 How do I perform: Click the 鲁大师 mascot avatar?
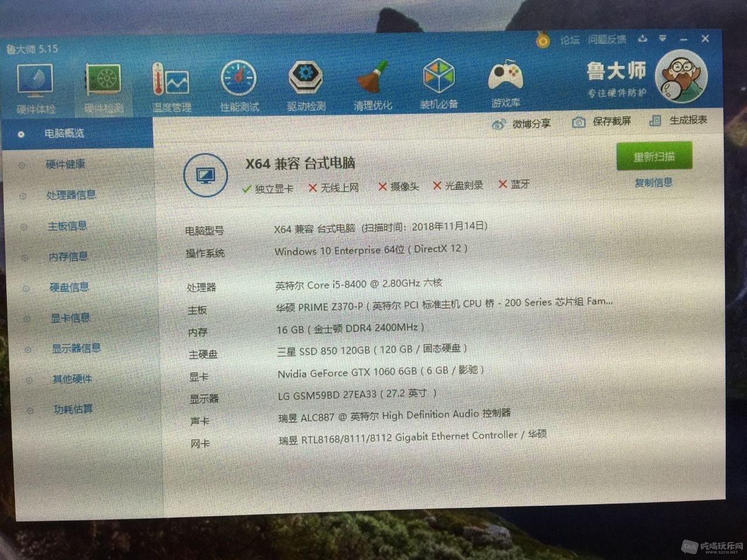click(681, 76)
